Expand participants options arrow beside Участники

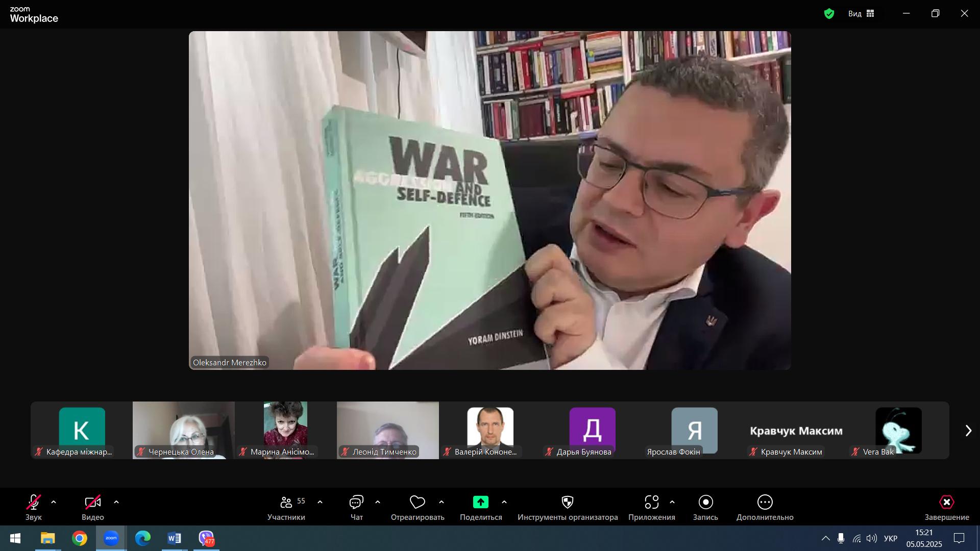pos(320,503)
